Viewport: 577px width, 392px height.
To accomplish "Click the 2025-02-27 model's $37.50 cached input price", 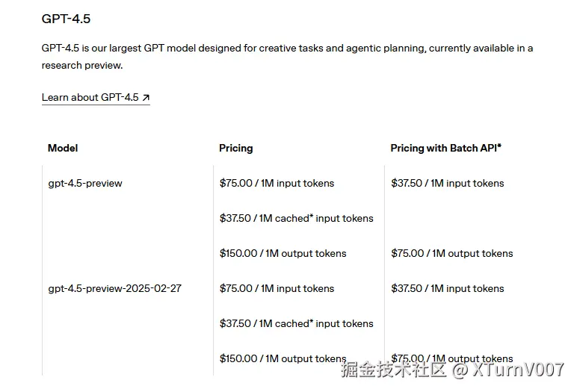I will point(296,323).
